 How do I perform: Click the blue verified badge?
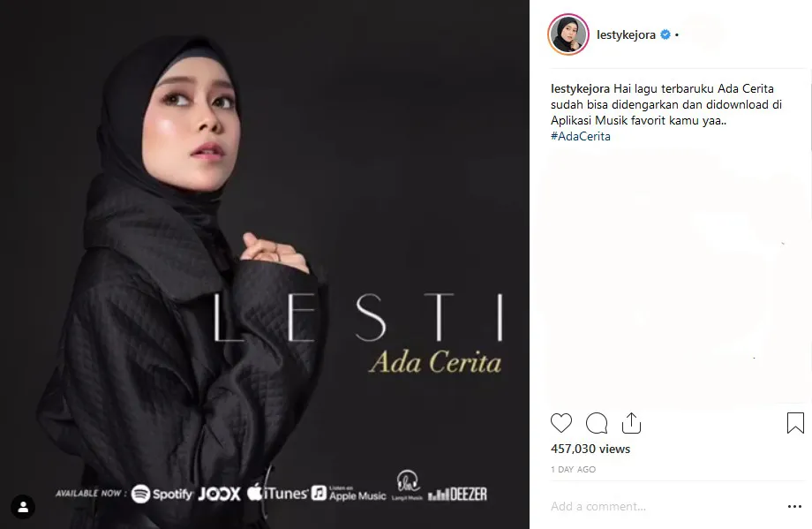(x=665, y=34)
